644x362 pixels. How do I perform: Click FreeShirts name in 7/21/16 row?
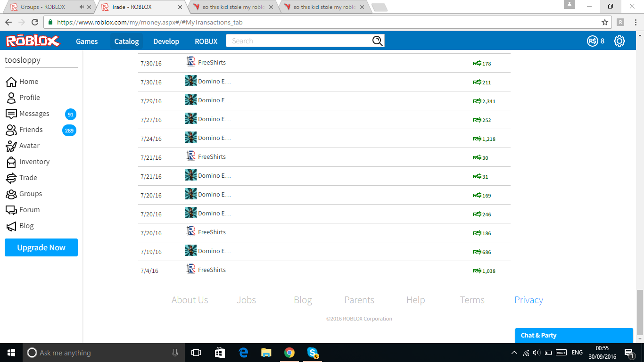212,156
